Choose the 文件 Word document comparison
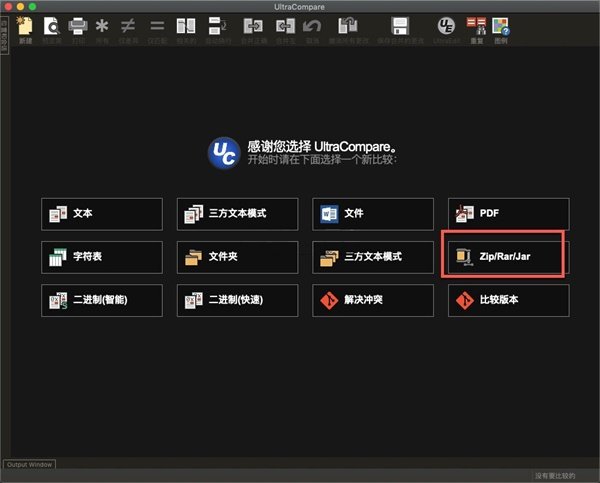 tap(373, 214)
